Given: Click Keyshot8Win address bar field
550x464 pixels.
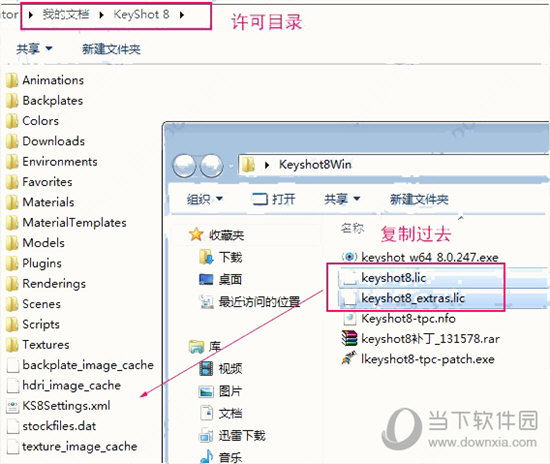Looking at the screenshot, I should click(394, 165).
